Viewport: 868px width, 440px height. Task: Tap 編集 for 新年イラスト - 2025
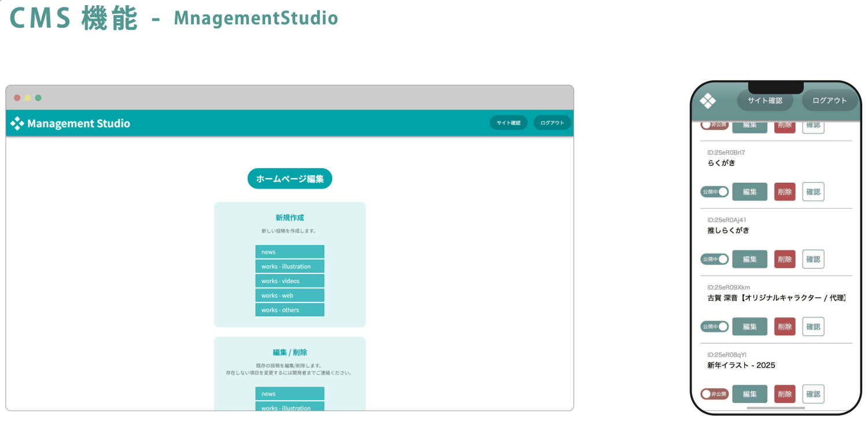tap(749, 394)
